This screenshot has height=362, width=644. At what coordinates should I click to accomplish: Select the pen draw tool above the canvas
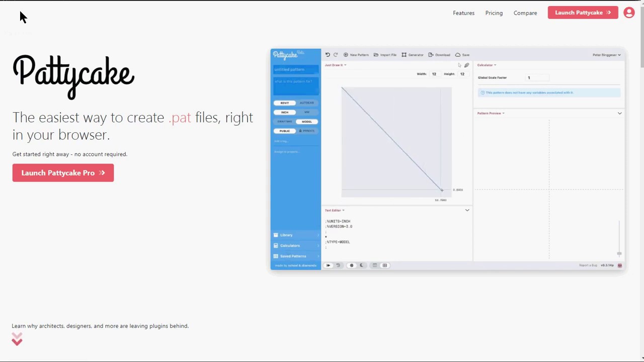click(466, 65)
